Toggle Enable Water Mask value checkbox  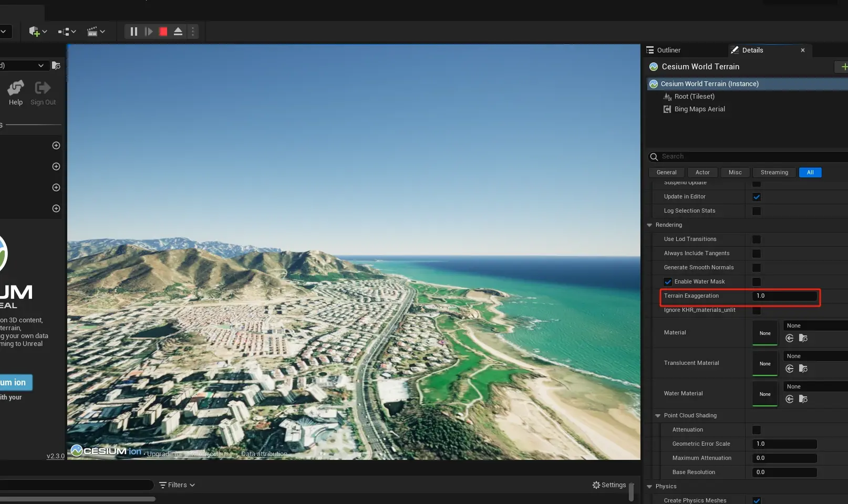(757, 282)
